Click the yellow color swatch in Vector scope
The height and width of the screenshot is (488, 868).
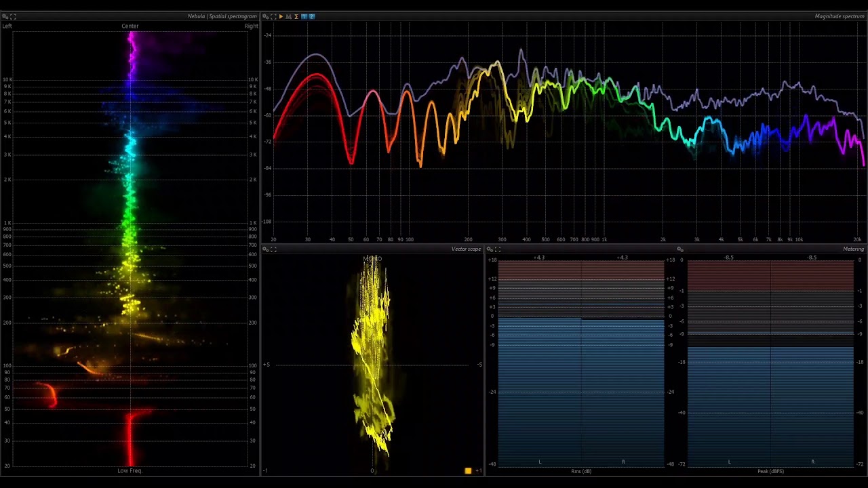click(x=468, y=470)
